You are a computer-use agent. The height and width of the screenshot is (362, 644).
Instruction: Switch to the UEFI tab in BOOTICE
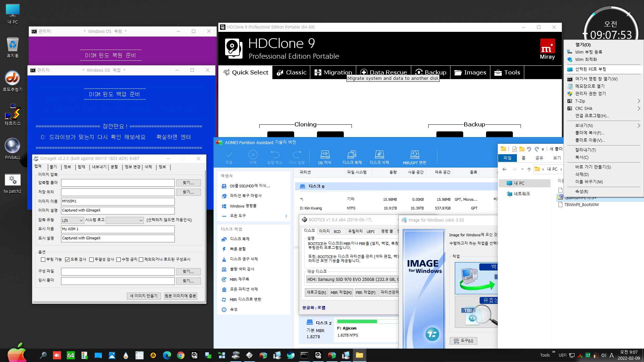point(370,231)
